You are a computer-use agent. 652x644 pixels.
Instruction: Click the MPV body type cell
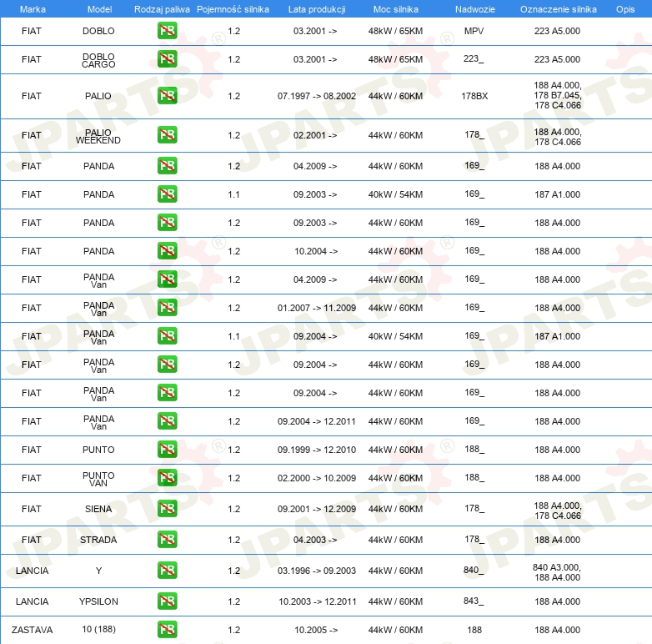click(474, 31)
